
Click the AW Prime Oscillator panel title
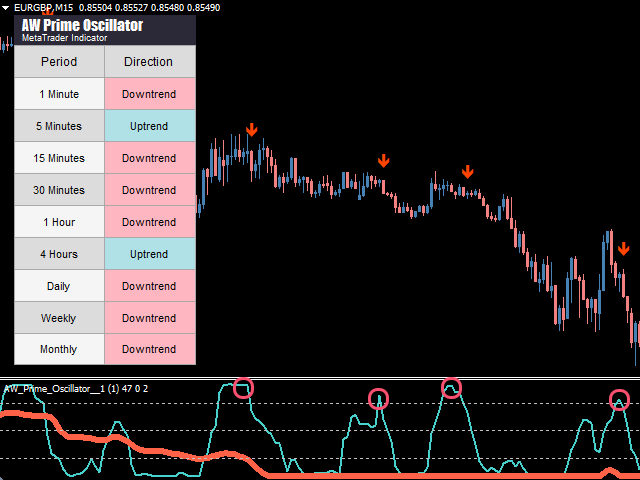point(82,25)
